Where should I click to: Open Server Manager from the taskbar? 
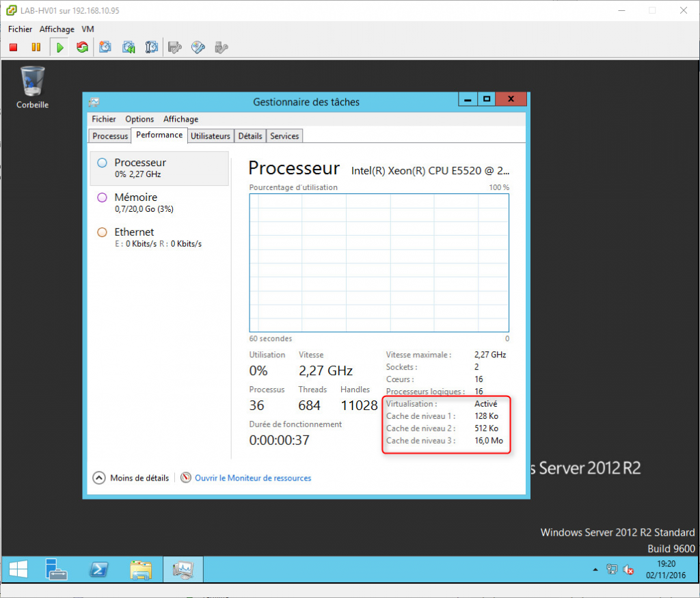[56, 569]
